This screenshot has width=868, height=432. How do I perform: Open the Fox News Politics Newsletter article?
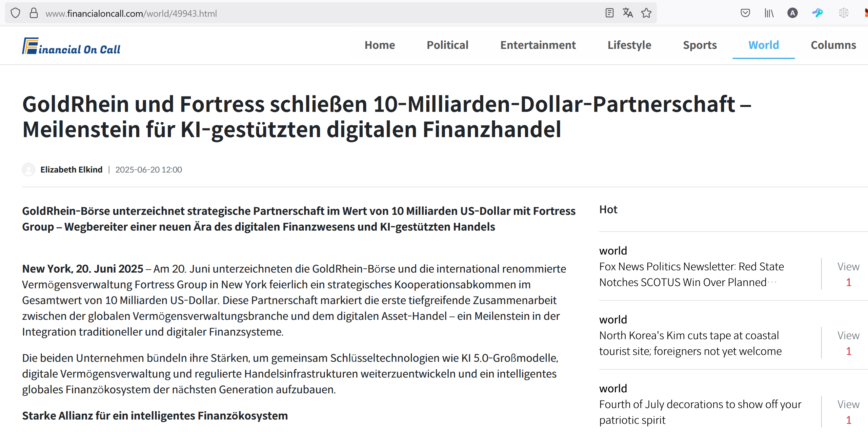pyautogui.click(x=692, y=274)
